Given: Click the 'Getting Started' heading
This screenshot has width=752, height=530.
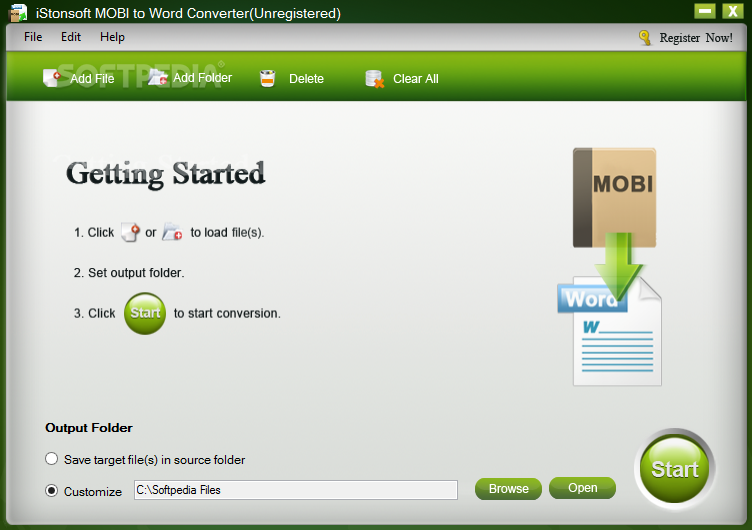Looking at the screenshot, I should point(165,175).
